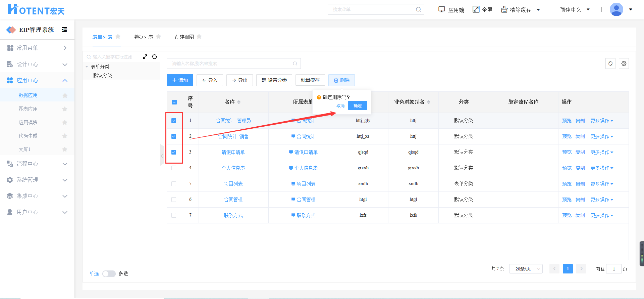Image resolution: width=644 pixels, height=299 pixels.
Task: Click the 添加 button
Action: (180, 80)
